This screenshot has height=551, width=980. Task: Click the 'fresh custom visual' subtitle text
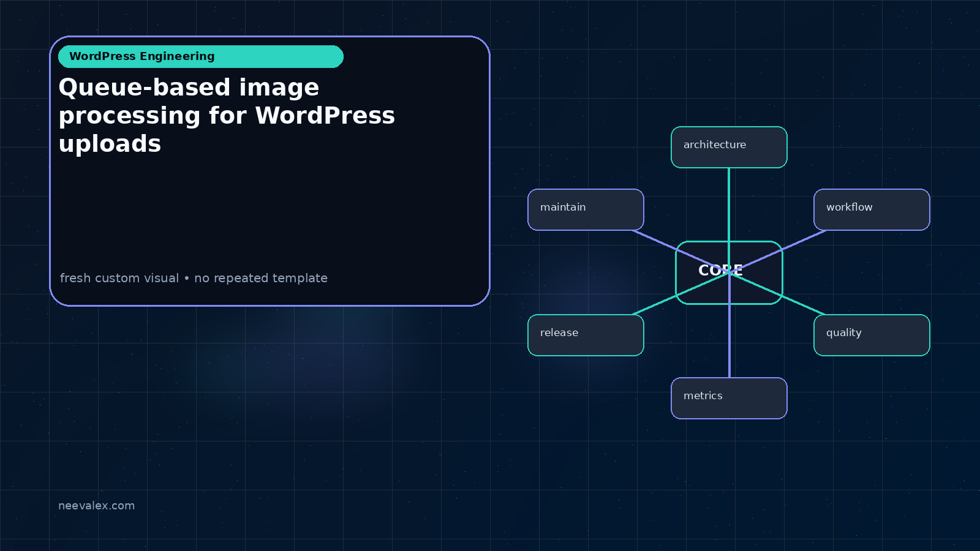pos(194,278)
